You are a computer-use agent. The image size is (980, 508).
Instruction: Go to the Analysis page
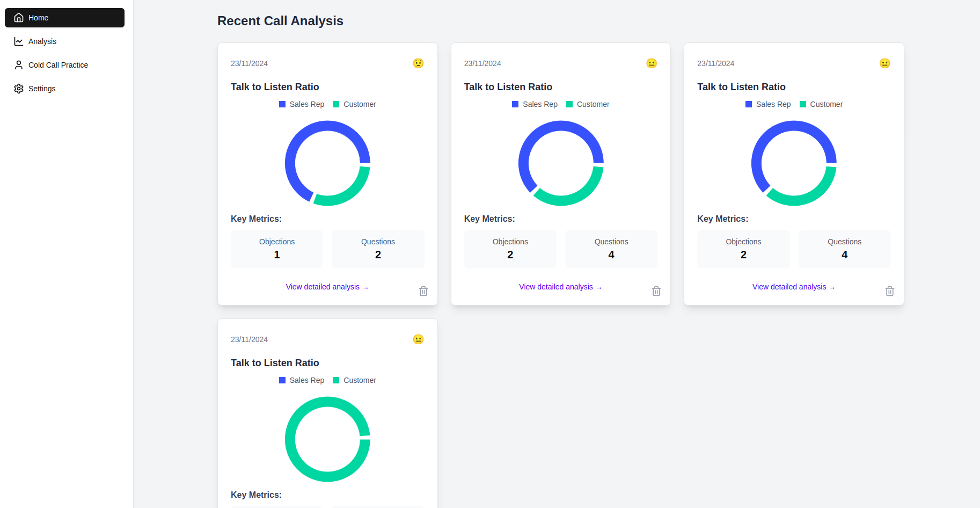(64, 41)
